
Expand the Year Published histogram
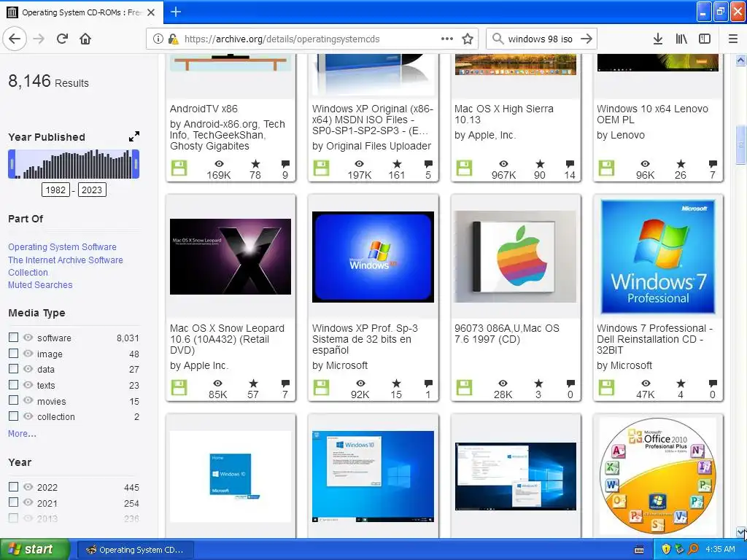(134, 136)
